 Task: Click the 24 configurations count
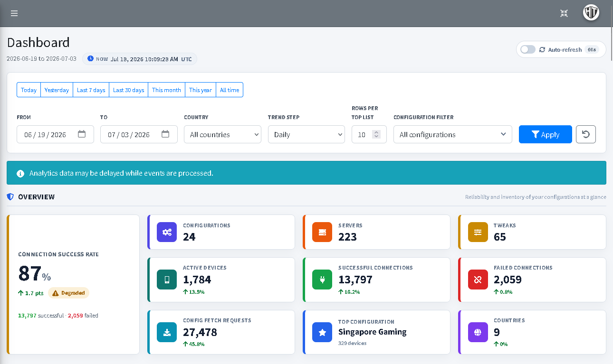[189, 237]
